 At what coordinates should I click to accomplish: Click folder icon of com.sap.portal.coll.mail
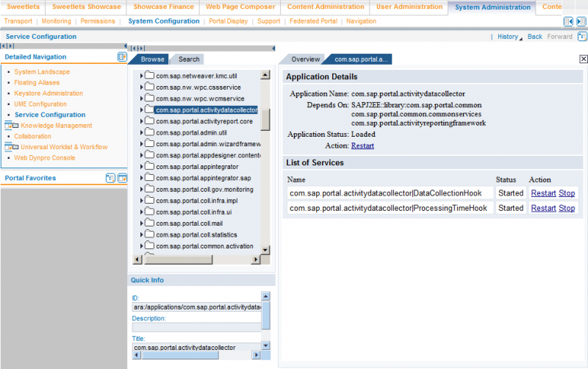[x=150, y=223]
